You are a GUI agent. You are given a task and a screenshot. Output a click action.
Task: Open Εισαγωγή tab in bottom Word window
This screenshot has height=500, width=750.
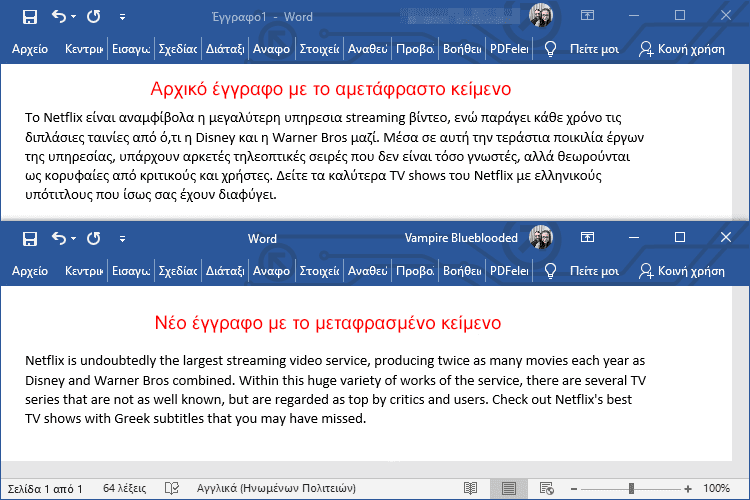coord(131,271)
